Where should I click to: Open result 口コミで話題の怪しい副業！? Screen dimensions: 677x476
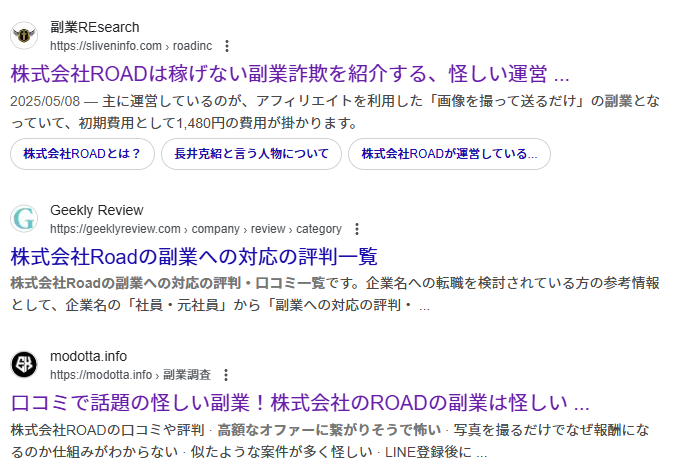pos(300,403)
